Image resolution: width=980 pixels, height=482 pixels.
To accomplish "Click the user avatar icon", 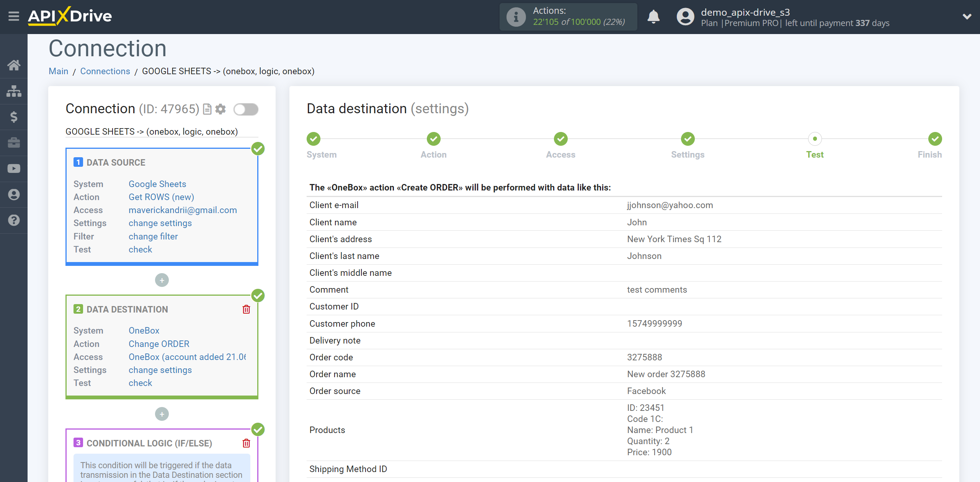I will pyautogui.click(x=685, y=17).
